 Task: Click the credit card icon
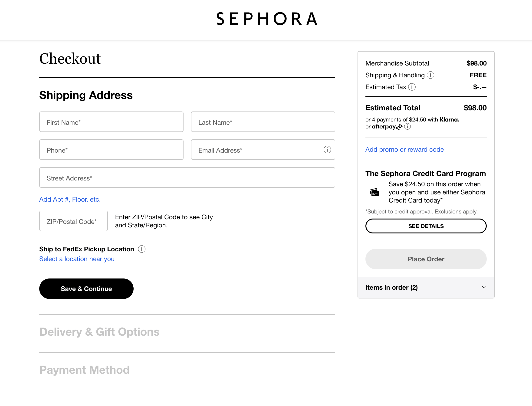tap(374, 192)
